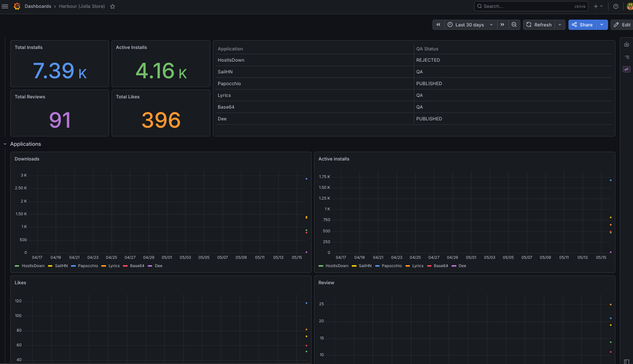This screenshot has height=364, width=633.
Task: Open the outline icon in right sidebar
Action: click(x=627, y=57)
